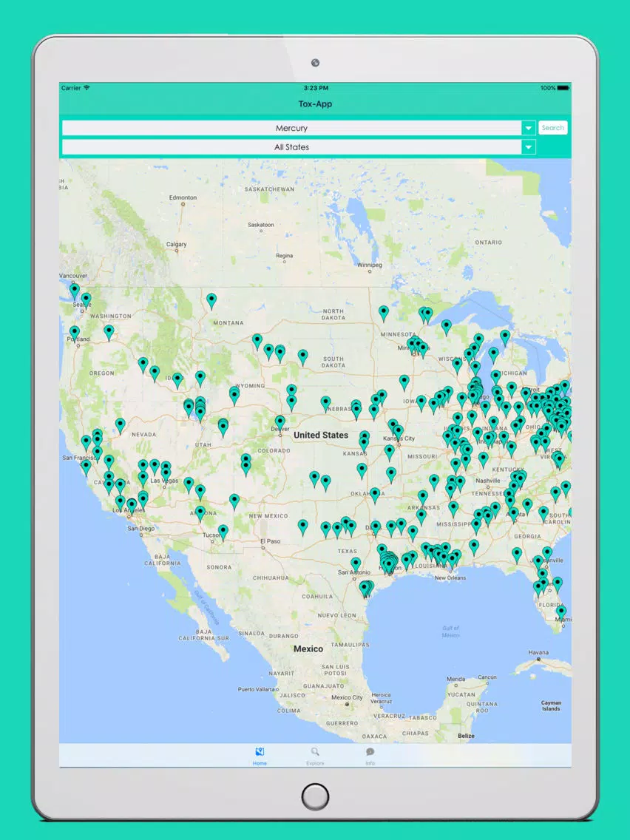Viewport: 630px width, 840px height.
Task: Select Calgary on the map
Action: pos(176,244)
